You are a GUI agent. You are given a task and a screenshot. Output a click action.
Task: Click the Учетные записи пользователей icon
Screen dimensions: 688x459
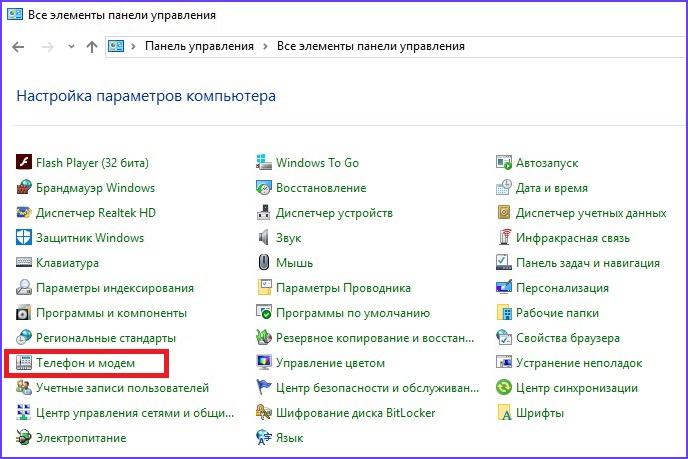pos(24,387)
